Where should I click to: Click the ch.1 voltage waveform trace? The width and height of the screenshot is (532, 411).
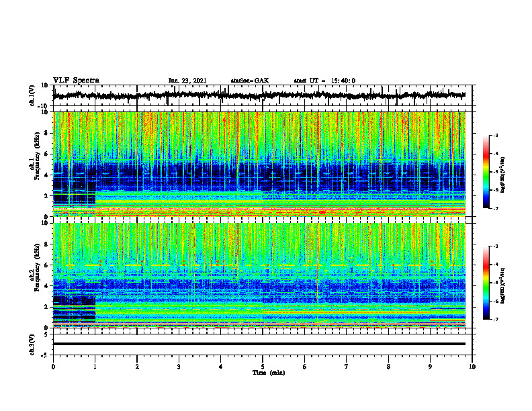[259, 95]
